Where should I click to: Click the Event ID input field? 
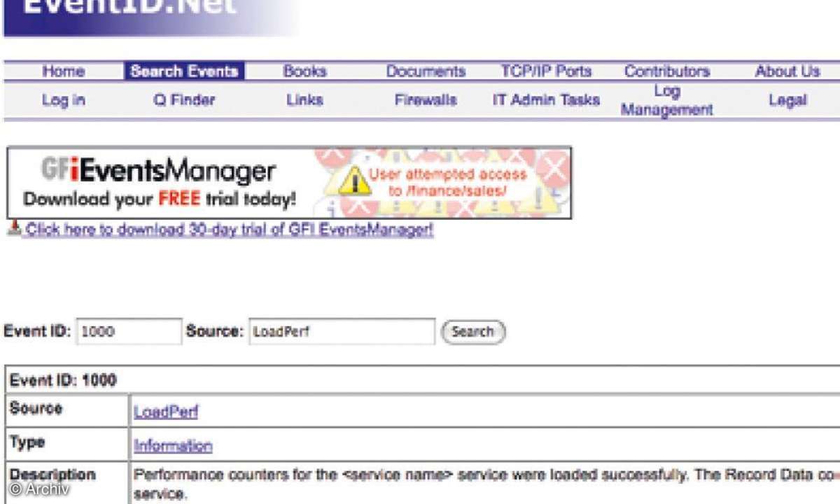[129, 332]
